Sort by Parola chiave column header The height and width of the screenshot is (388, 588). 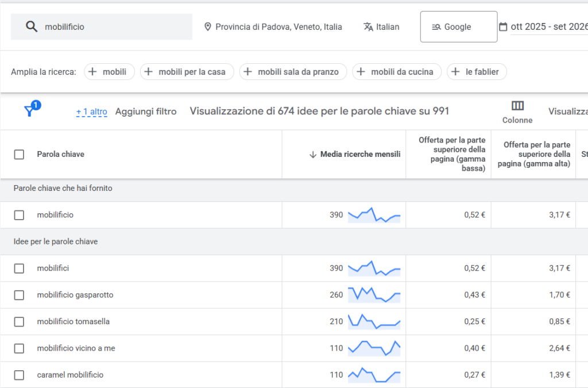60,154
